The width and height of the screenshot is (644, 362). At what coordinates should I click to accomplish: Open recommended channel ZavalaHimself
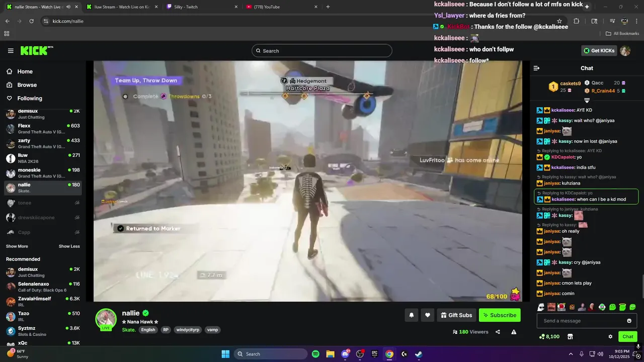43,302
